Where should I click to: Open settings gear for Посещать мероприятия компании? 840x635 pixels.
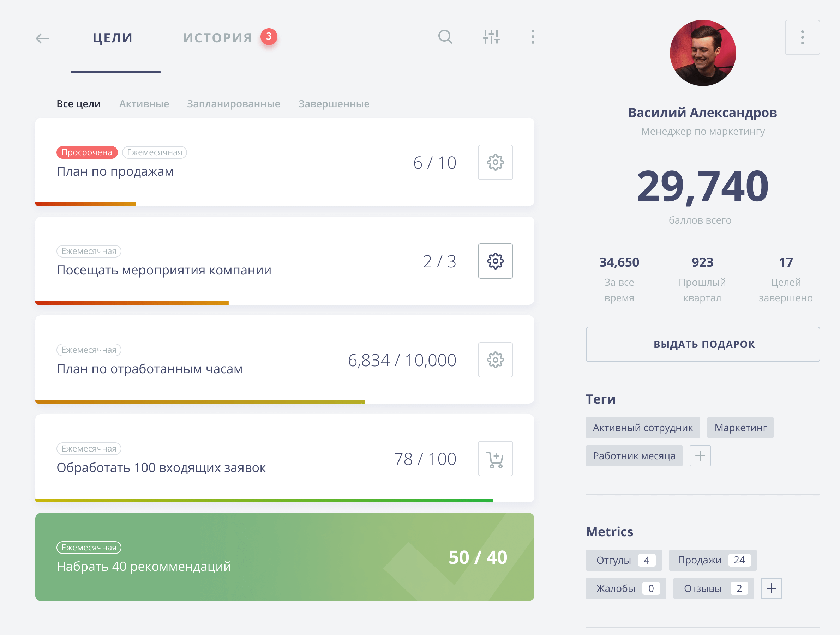495,261
